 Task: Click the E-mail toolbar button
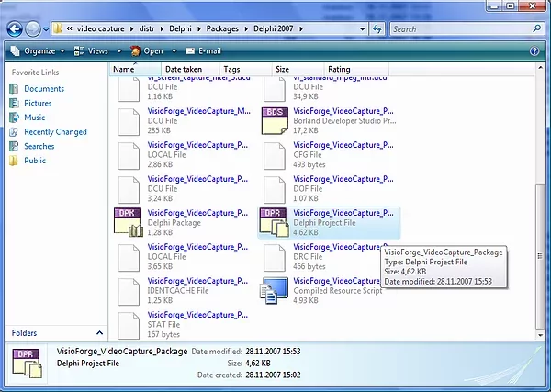[203, 51]
